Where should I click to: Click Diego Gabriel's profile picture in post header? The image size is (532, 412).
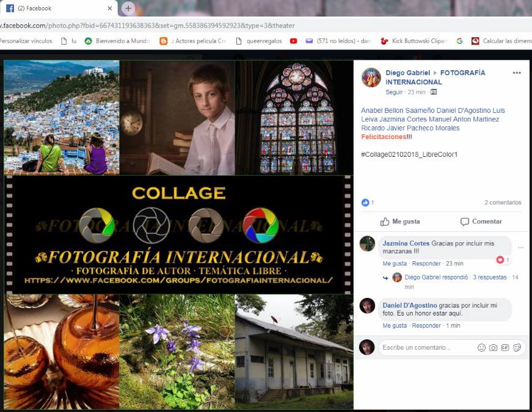point(371,78)
